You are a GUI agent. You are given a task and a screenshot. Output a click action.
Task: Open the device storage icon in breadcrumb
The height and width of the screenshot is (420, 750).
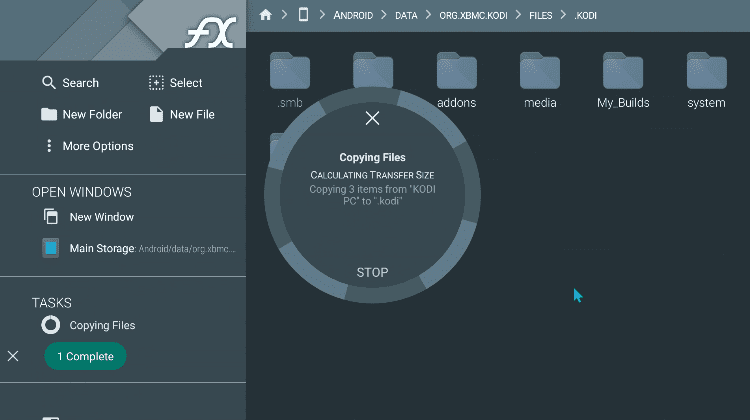click(x=303, y=15)
